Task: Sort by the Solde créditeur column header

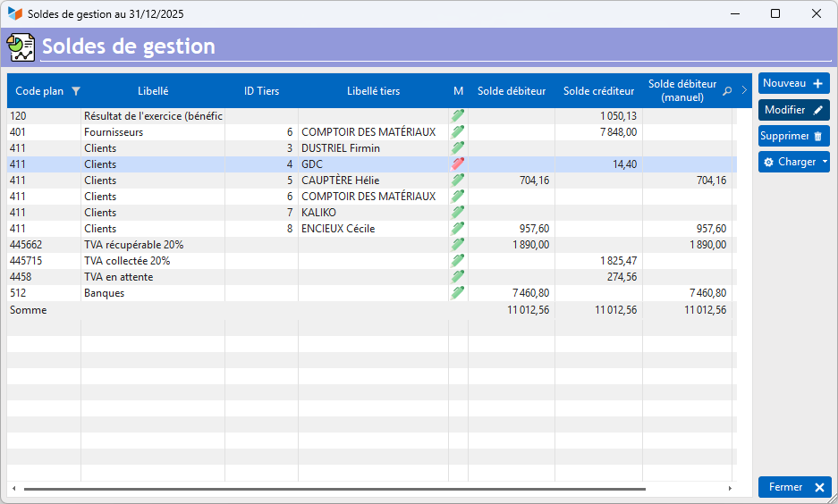Action: click(598, 91)
